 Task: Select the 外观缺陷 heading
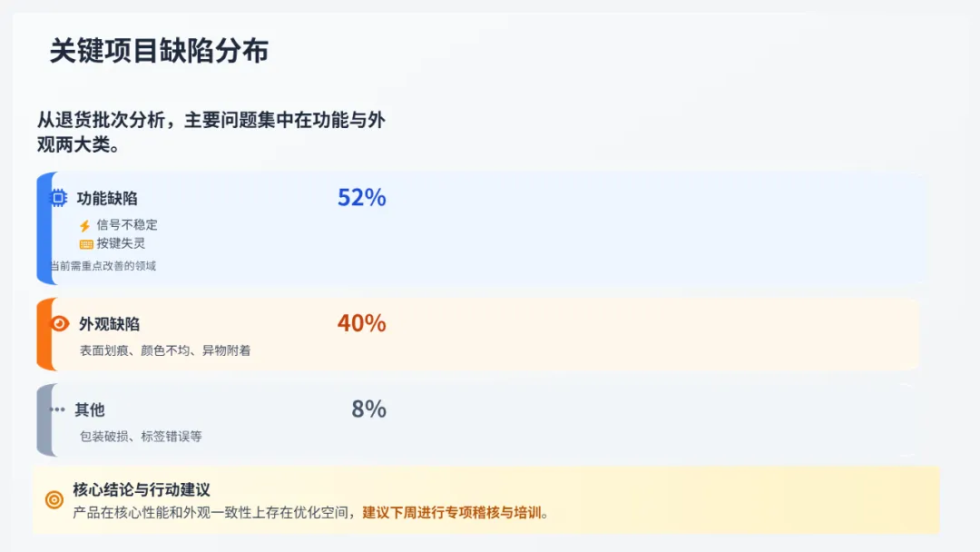click(109, 324)
